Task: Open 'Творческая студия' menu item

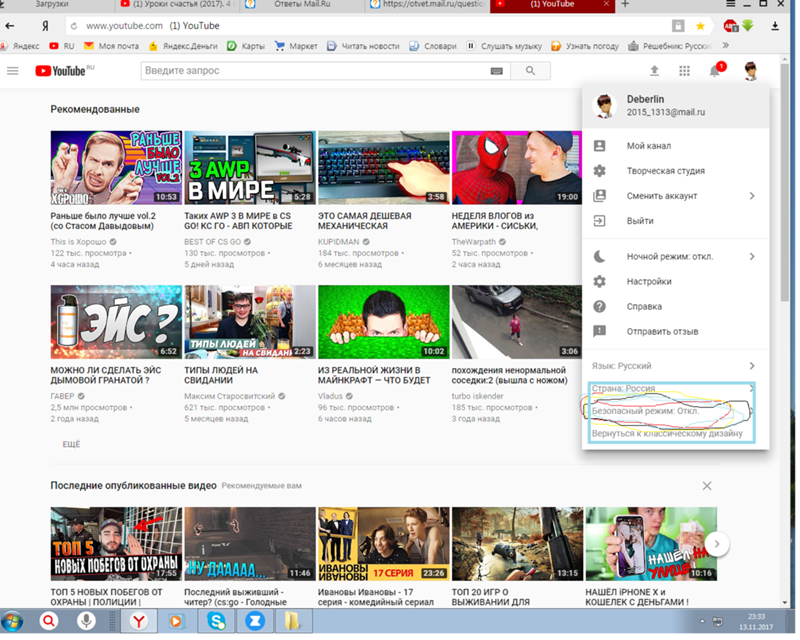Action: click(x=676, y=171)
